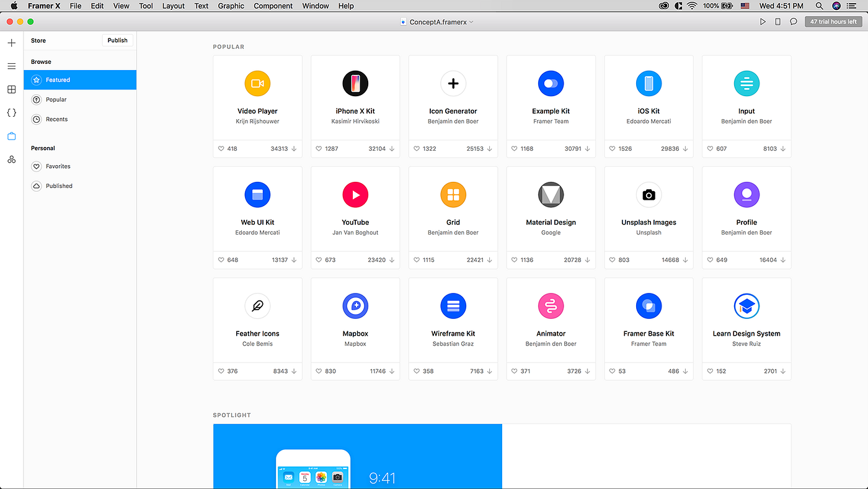Select Featured in the Browse list

point(80,80)
